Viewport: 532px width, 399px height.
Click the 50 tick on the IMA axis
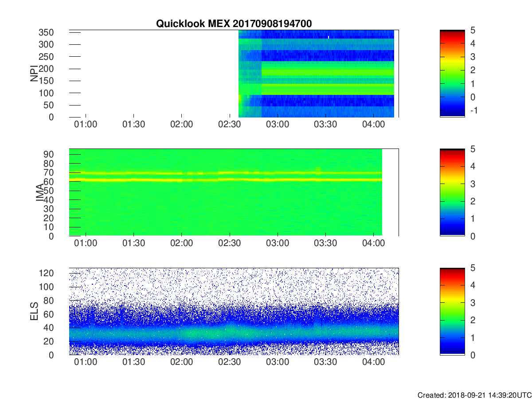[x=49, y=191]
